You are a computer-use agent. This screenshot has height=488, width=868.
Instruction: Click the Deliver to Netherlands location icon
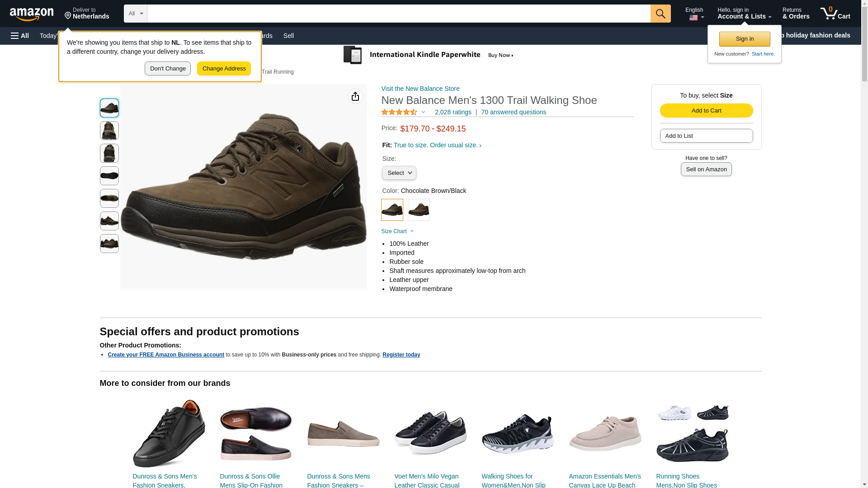click(x=68, y=16)
